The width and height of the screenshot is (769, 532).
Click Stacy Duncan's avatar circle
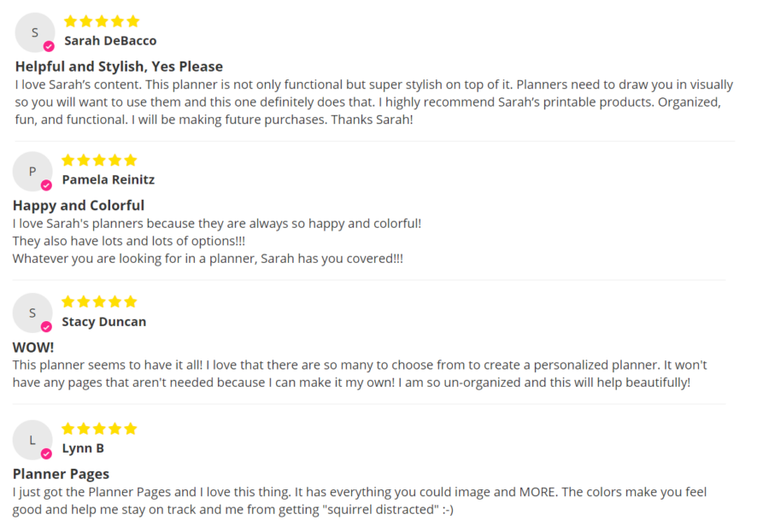point(32,313)
